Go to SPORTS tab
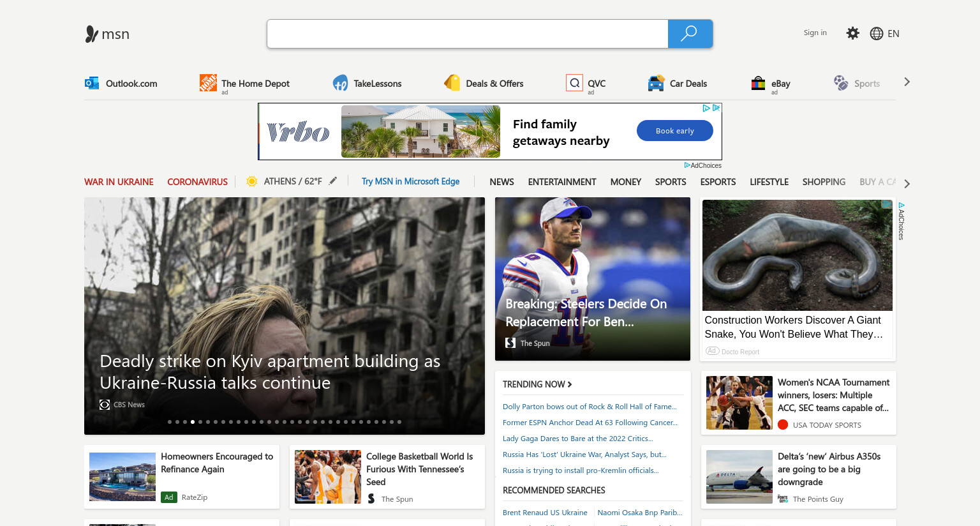This screenshot has height=526, width=980. pos(671,182)
